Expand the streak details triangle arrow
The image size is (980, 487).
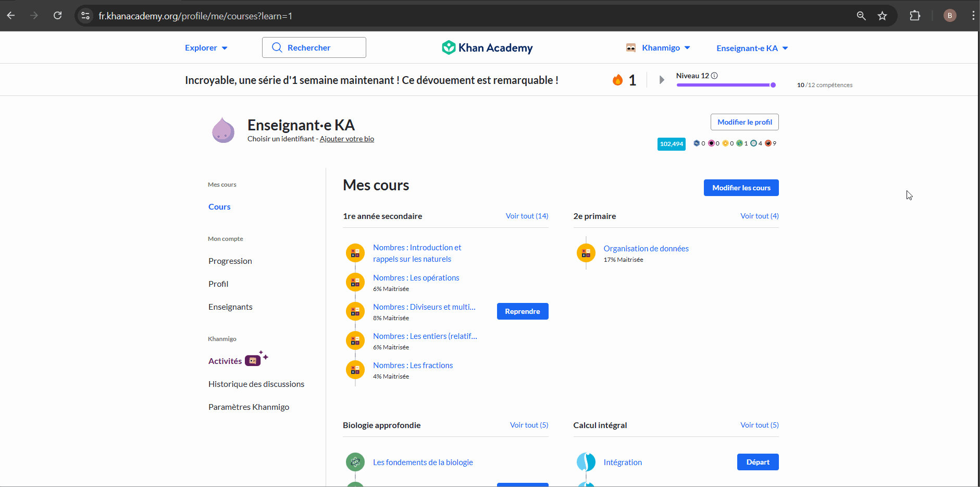pos(662,80)
